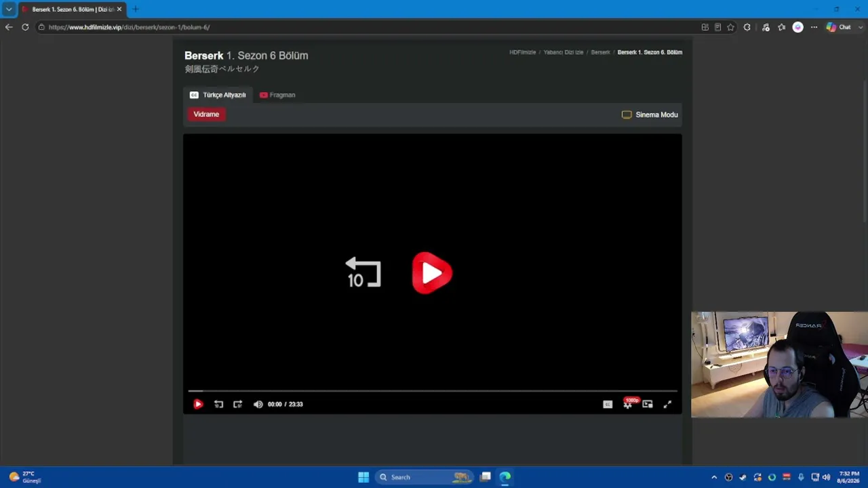Enter fullscreen video mode
Image resolution: width=868 pixels, height=488 pixels.
667,404
